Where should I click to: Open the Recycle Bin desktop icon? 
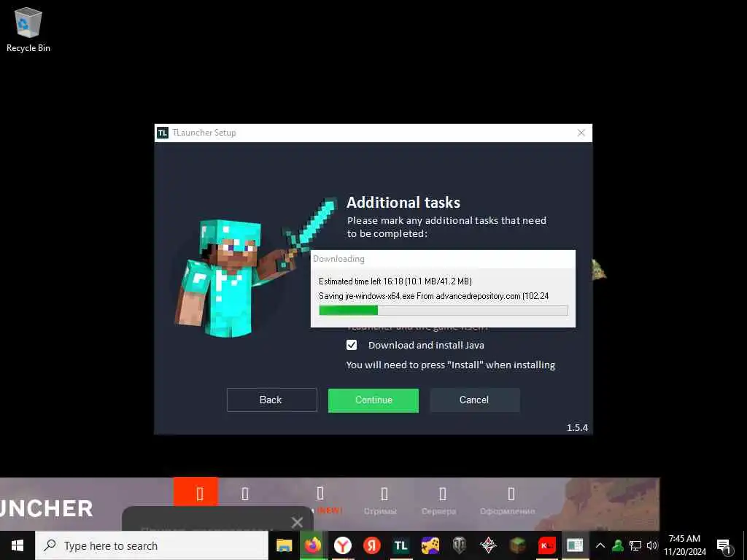click(x=28, y=30)
